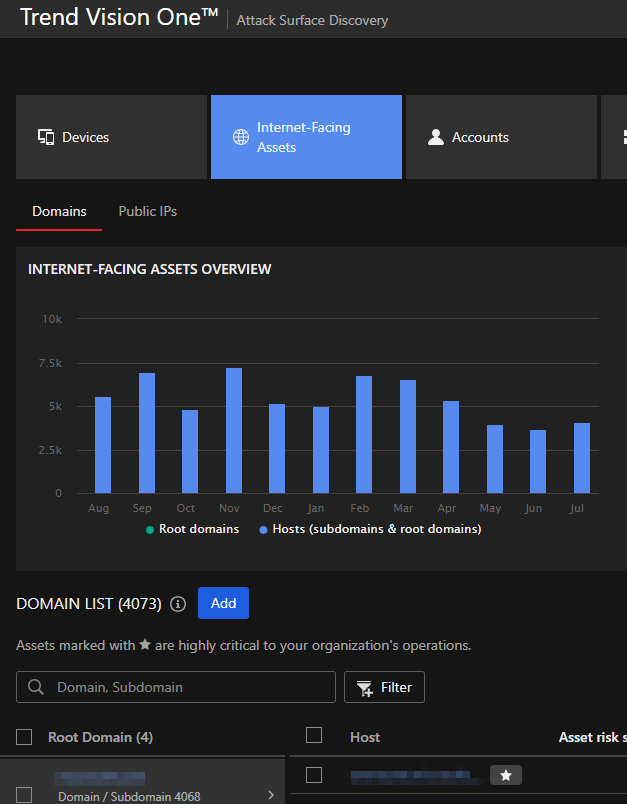Toggle Hosts legend color in chart

click(263, 529)
